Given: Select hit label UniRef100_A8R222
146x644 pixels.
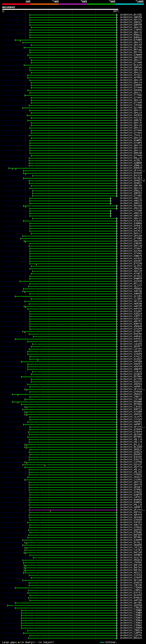Looking at the screenshot, I should (x=131, y=198).
